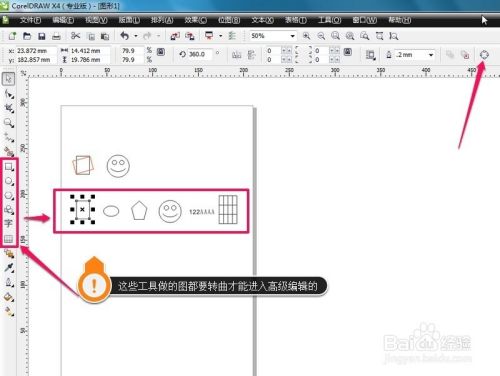Select the Interactive Blend tool

[9, 254]
